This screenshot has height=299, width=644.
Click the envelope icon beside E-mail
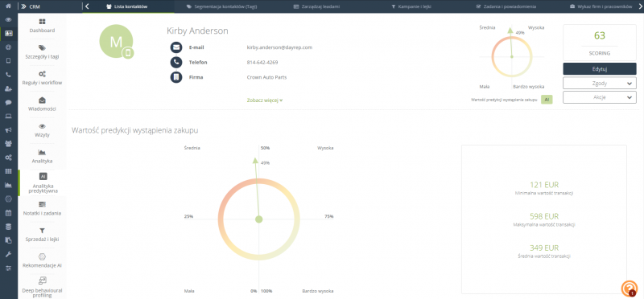[176, 47]
